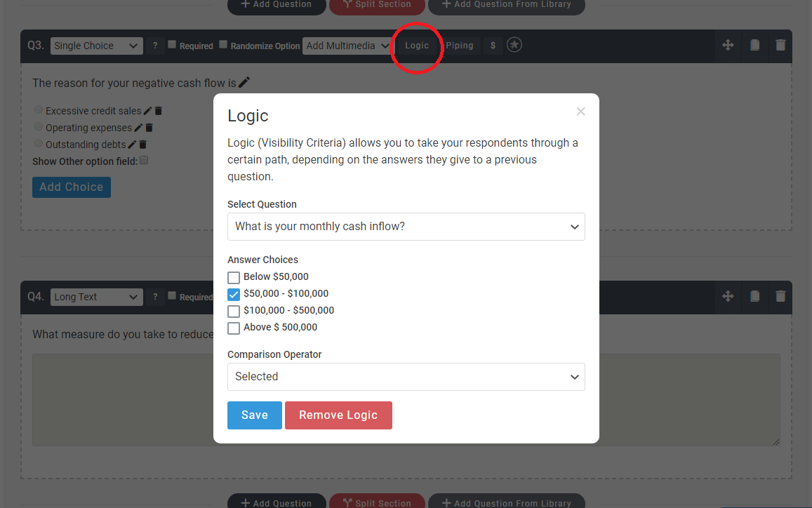Click the Q3 move/drag handle icon
Screen dimensions: 812x508
click(728, 45)
